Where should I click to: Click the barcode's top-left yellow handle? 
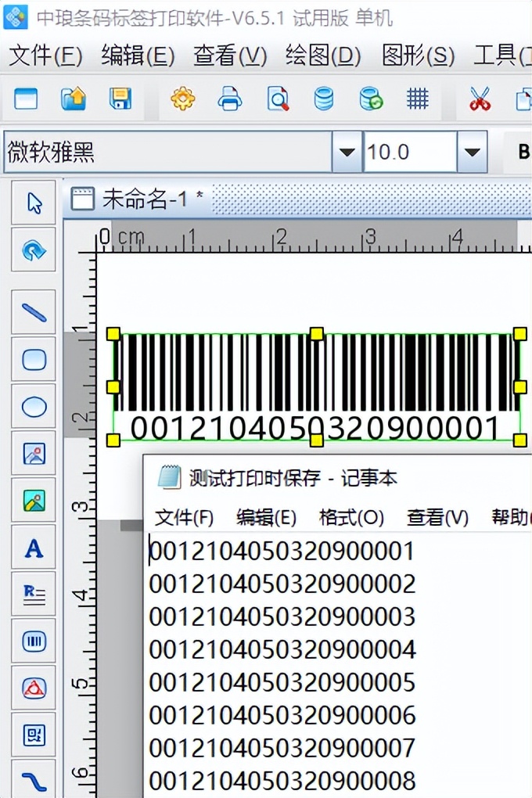coord(113,334)
